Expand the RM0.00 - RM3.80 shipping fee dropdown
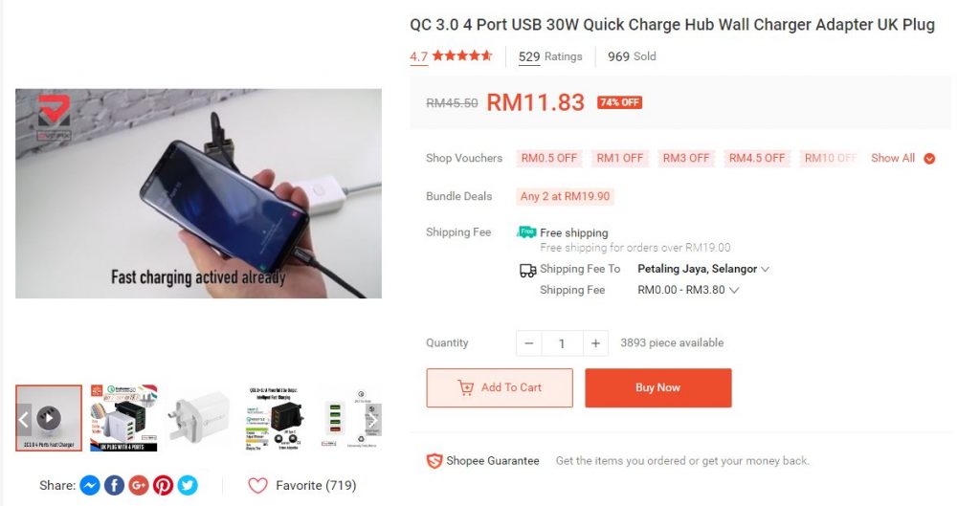The height and width of the screenshot is (506, 980). pos(688,290)
